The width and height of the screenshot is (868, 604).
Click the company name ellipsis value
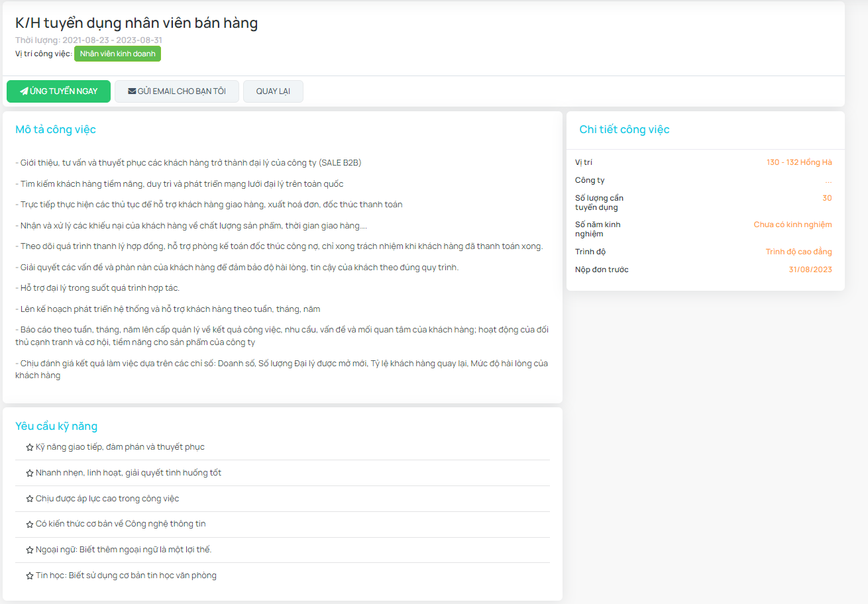pos(828,181)
